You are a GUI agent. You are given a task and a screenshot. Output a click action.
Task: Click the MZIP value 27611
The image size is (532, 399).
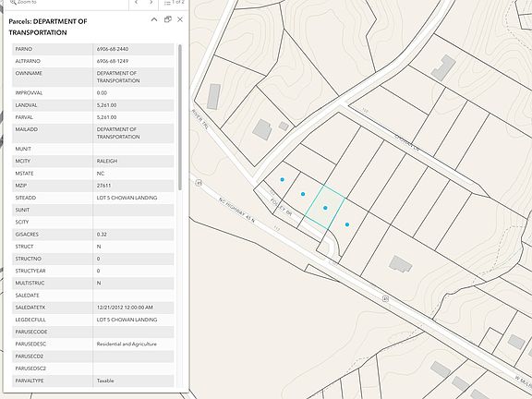pyautogui.click(x=103, y=186)
